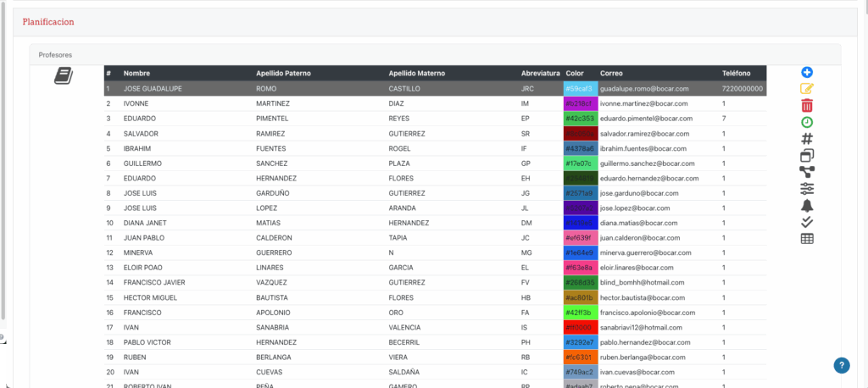Open the sliders settings icon
868x388 pixels.
(x=807, y=189)
